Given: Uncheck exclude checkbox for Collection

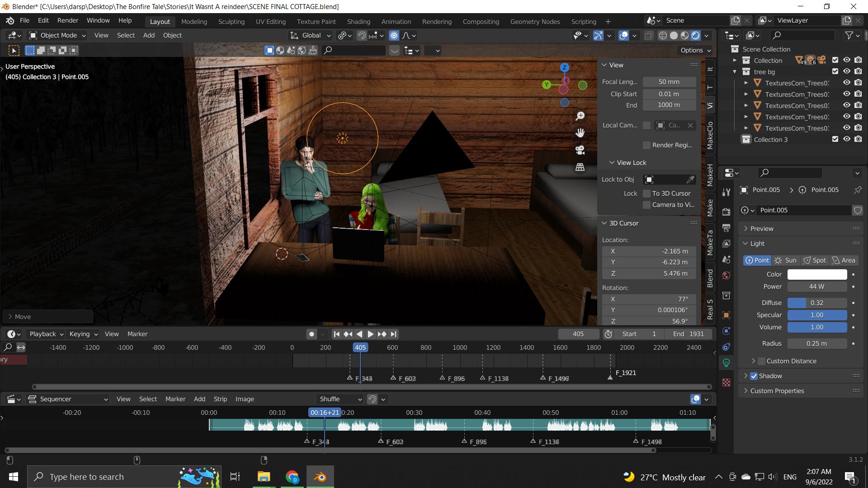Looking at the screenshot, I should (x=835, y=61).
